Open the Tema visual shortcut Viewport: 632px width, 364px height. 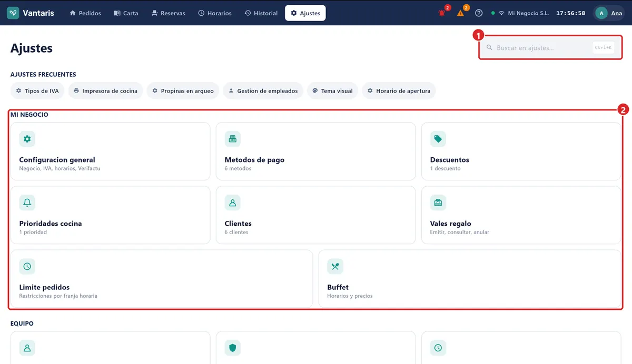pos(333,91)
